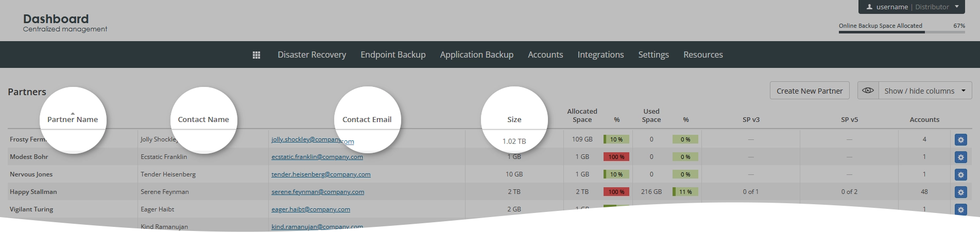This screenshot has height=232, width=980.
Task: Open gear settings for Nervous Jones row
Action: pyautogui.click(x=960, y=175)
